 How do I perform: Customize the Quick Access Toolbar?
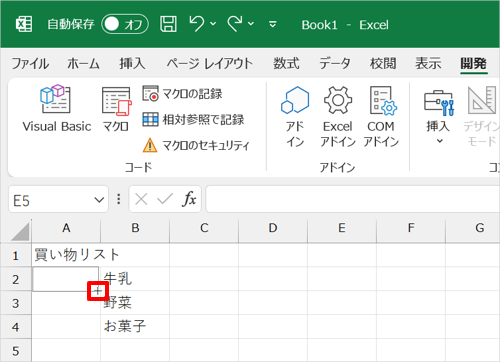(x=273, y=24)
